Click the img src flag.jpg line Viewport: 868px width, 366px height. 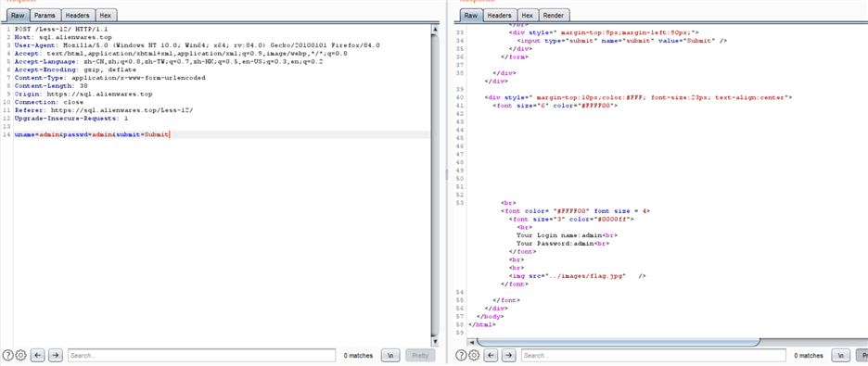coord(578,276)
